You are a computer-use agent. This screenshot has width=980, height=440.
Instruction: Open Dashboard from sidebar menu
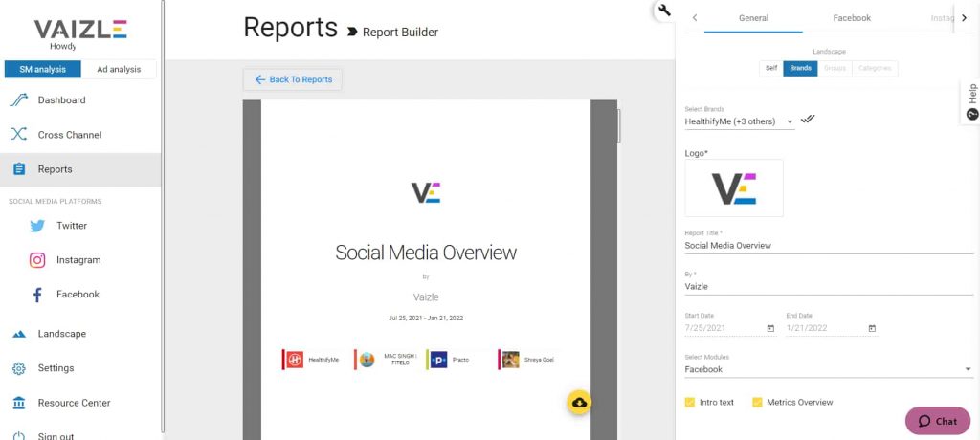click(x=80, y=100)
